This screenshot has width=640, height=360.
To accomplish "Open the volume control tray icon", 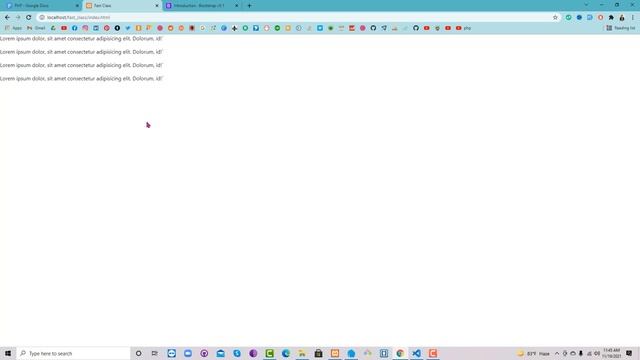I will coord(597,353).
